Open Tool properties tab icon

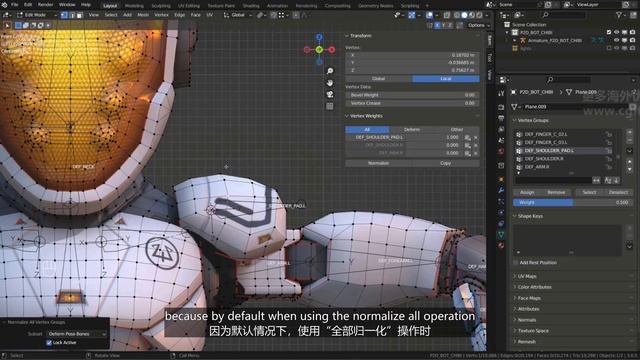coord(501,93)
